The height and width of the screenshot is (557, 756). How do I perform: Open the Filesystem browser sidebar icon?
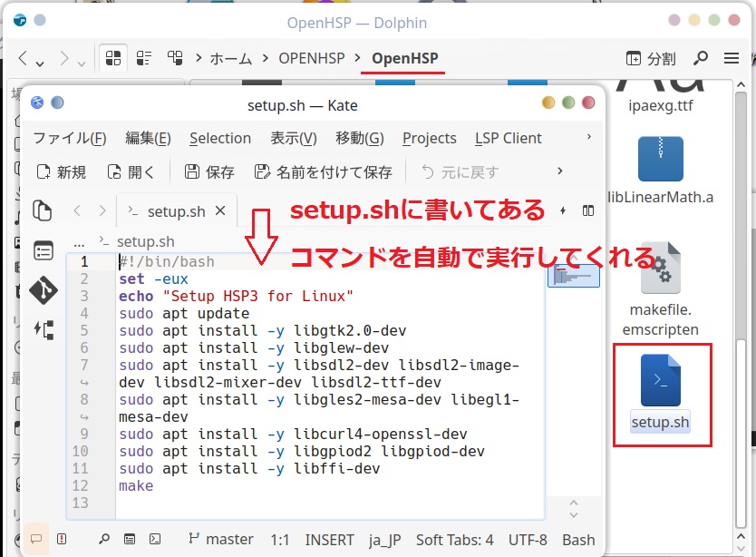click(44, 251)
